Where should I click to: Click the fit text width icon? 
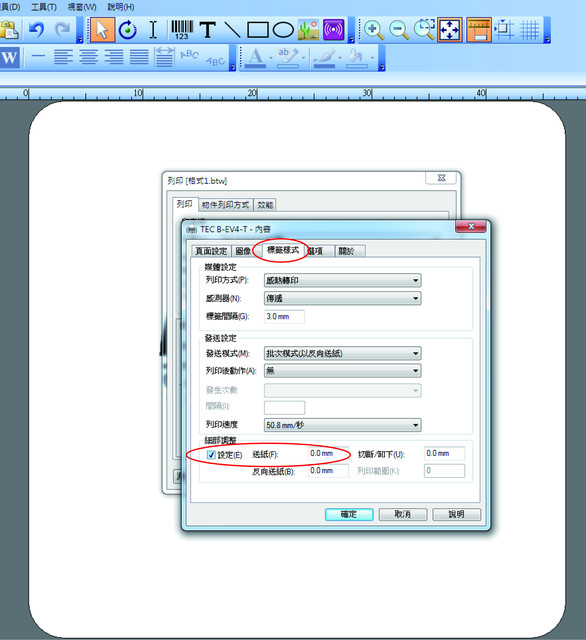[x=164, y=57]
